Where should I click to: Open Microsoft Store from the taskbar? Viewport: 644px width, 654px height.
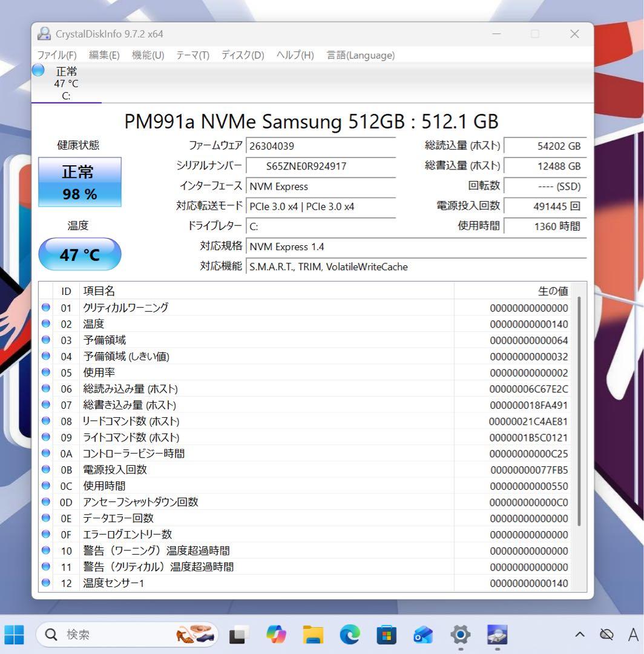pyautogui.click(x=386, y=635)
